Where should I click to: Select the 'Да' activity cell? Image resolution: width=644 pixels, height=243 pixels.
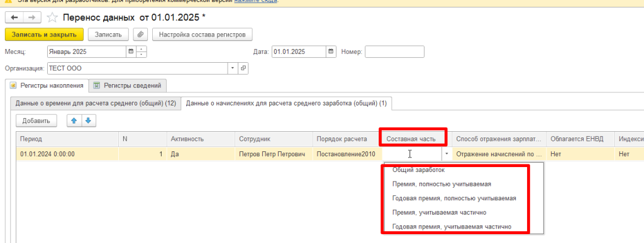[201, 154]
